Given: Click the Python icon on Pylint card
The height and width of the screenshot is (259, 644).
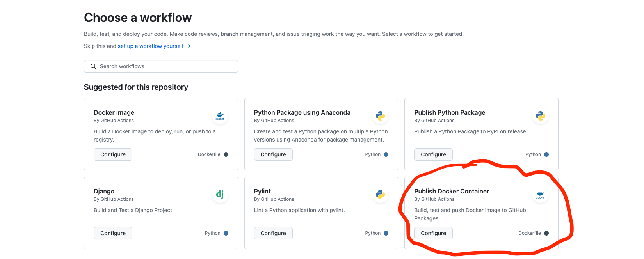Looking at the screenshot, I should coord(380,195).
